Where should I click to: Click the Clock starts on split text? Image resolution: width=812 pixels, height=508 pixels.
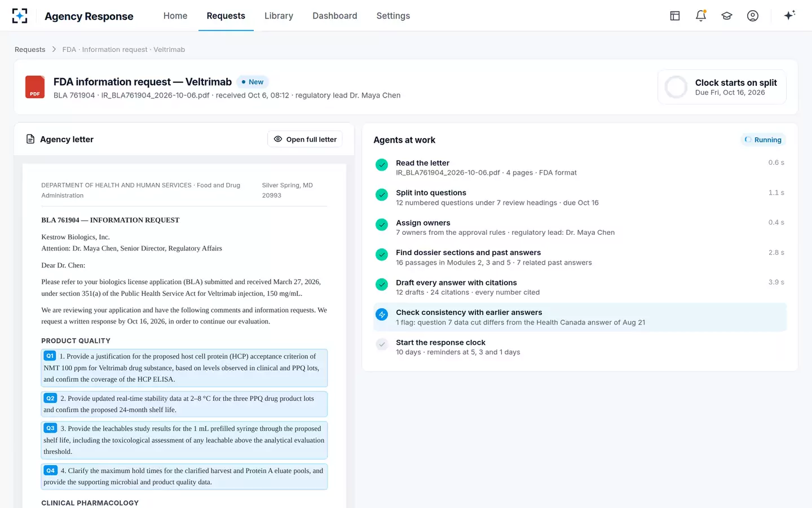(736, 82)
